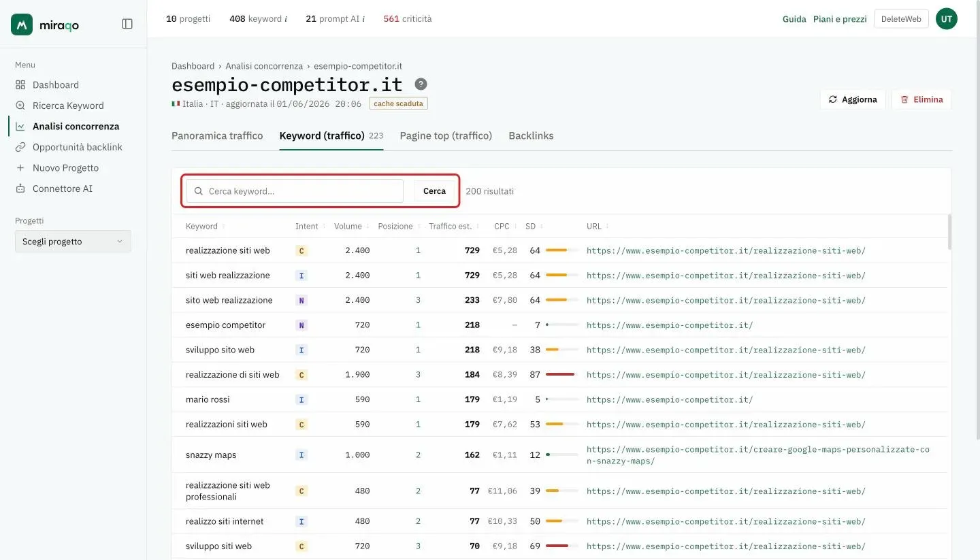
Task: Sort the table by the CPC column
Action: pos(506,226)
